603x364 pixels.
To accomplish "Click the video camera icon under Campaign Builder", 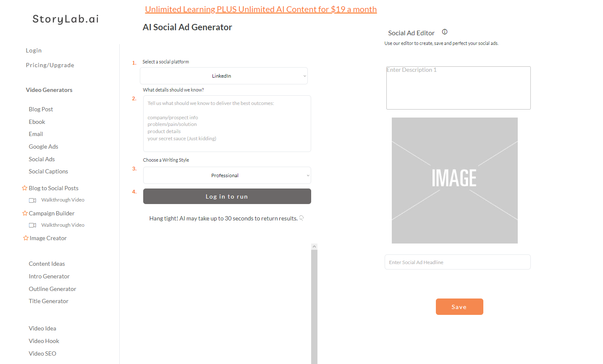I will 32,225.
